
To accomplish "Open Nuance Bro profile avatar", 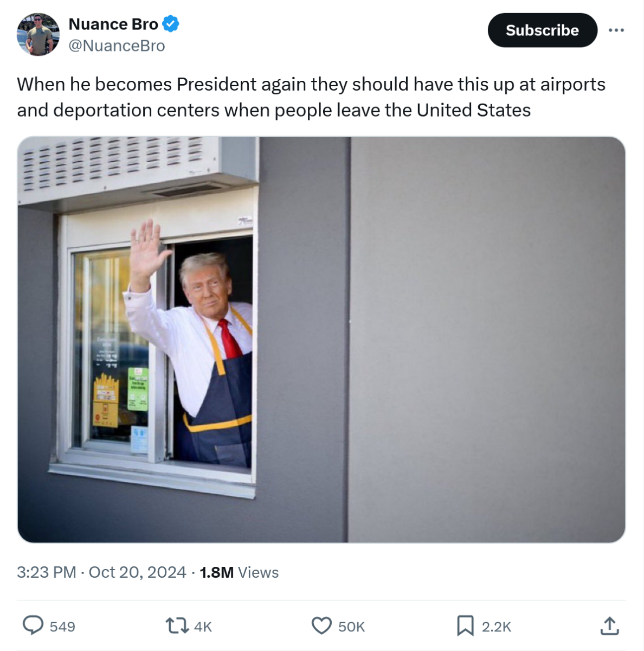I will (38, 35).
